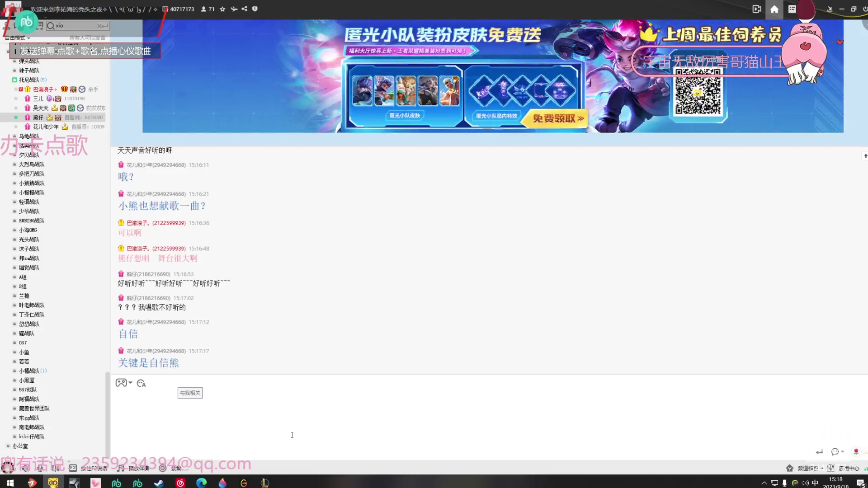Screen dimensions: 868x488
Task: Enter the 辣子战队 channel
Action: 29,70
